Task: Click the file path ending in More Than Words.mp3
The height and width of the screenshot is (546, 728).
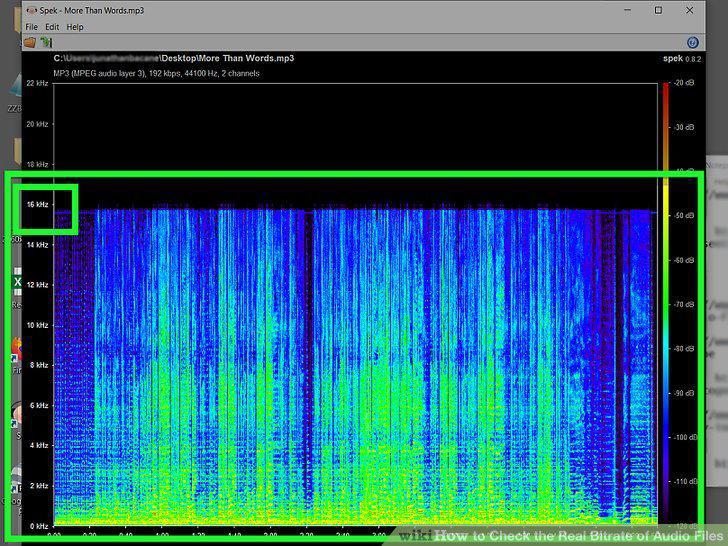Action: (x=174, y=58)
